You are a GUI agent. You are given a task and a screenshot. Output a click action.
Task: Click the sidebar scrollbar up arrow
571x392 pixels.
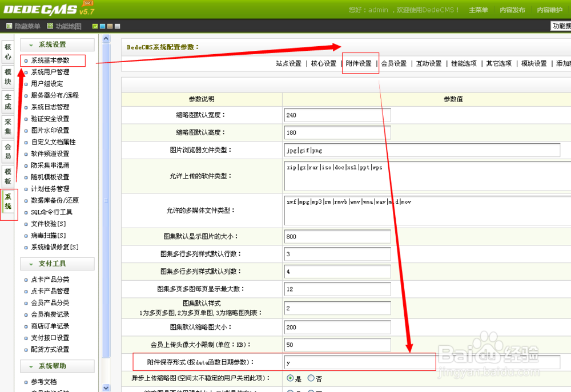106,39
